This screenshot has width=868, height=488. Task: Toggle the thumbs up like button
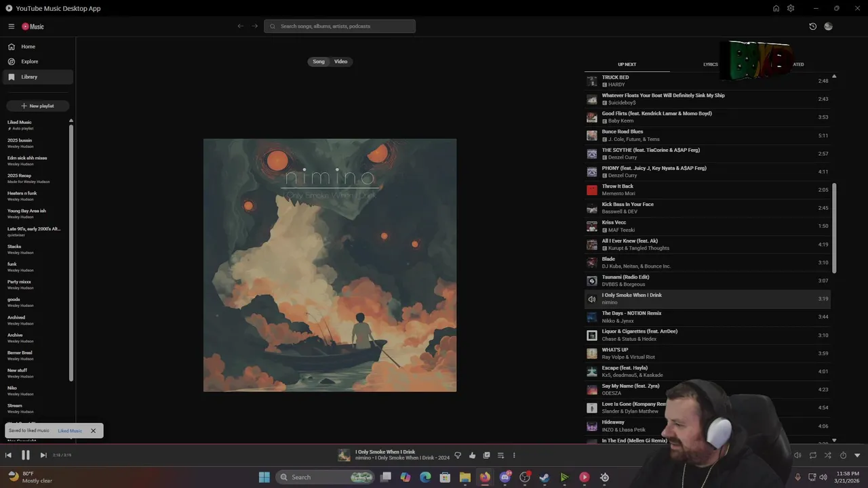tap(472, 455)
